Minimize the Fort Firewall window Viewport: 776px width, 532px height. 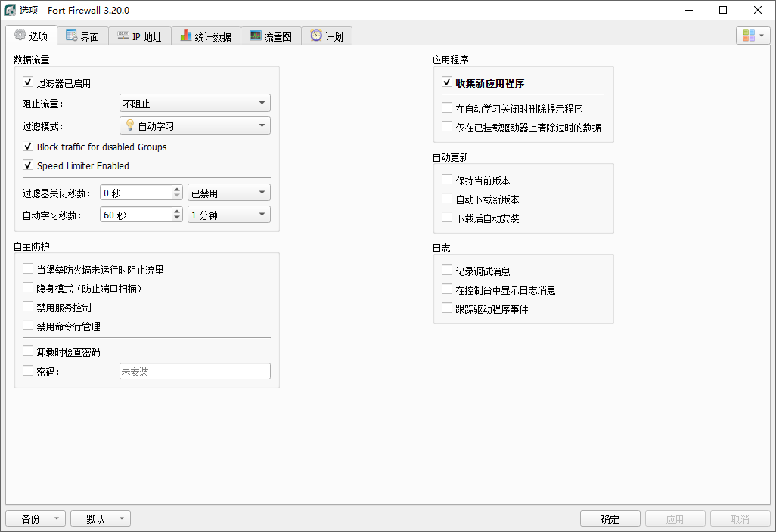click(x=689, y=10)
